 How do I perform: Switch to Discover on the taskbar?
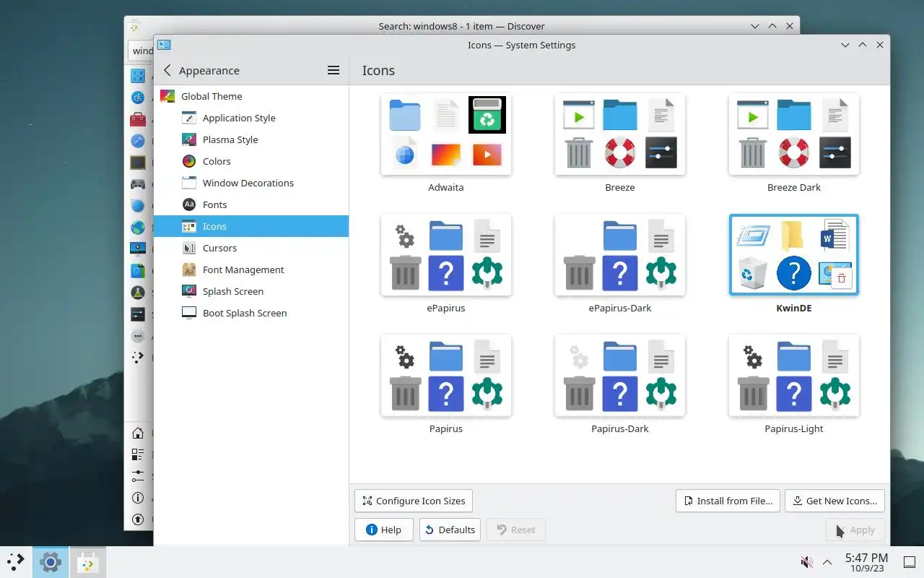[x=88, y=561]
